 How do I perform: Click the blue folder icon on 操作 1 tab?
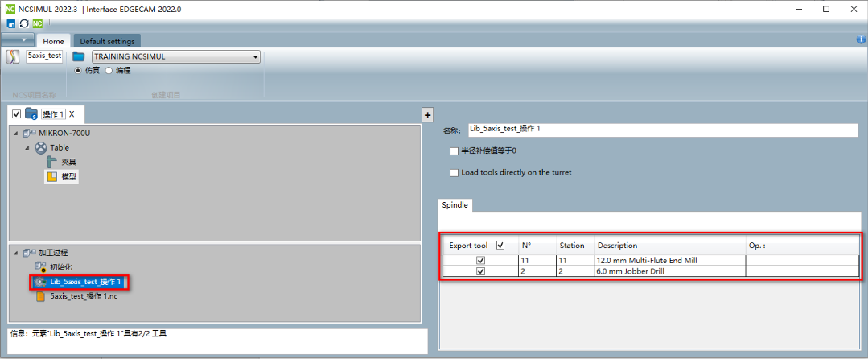pos(31,113)
